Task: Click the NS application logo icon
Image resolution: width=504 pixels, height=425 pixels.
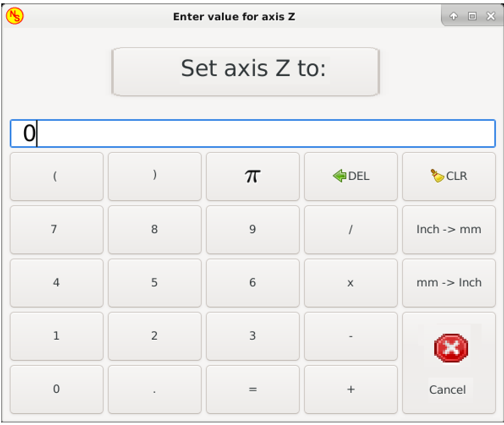Action: pyautogui.click(x=15, y=16)
